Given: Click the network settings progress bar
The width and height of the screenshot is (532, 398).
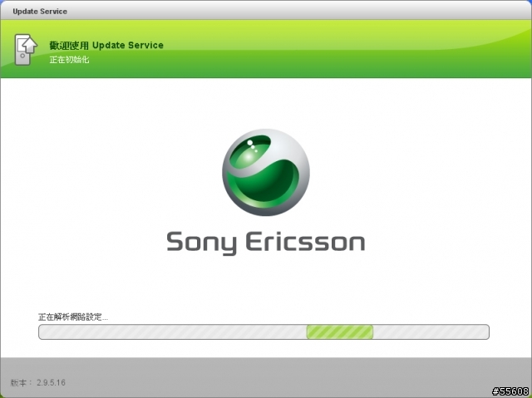Looking at the screenshot, I should (264, 332).
